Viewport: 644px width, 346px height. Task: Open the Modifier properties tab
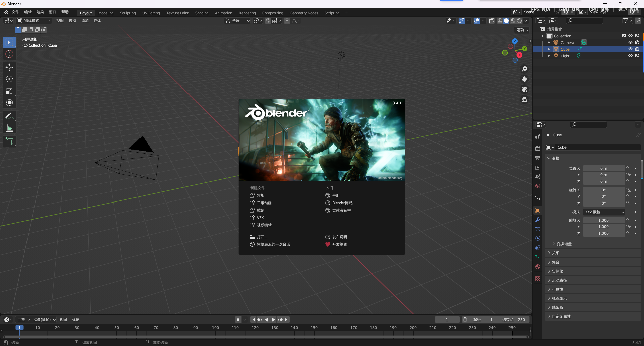(537, 220)
